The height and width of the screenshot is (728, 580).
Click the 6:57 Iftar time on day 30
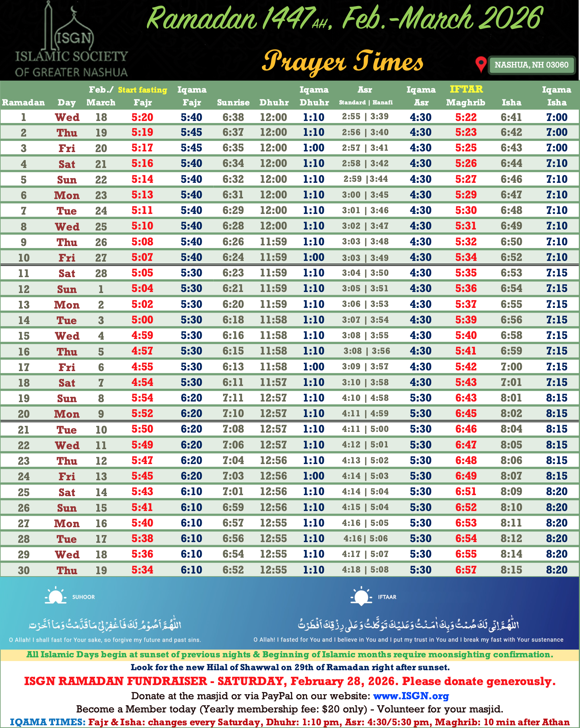[466, 570]
